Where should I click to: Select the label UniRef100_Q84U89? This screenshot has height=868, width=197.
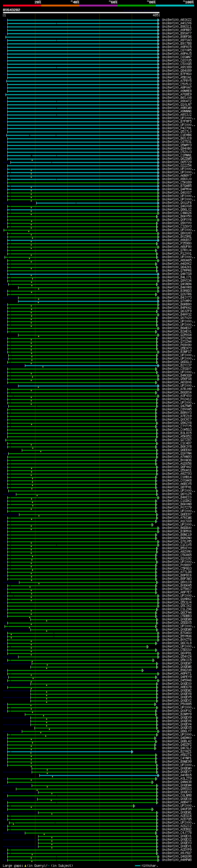[177, 71]
